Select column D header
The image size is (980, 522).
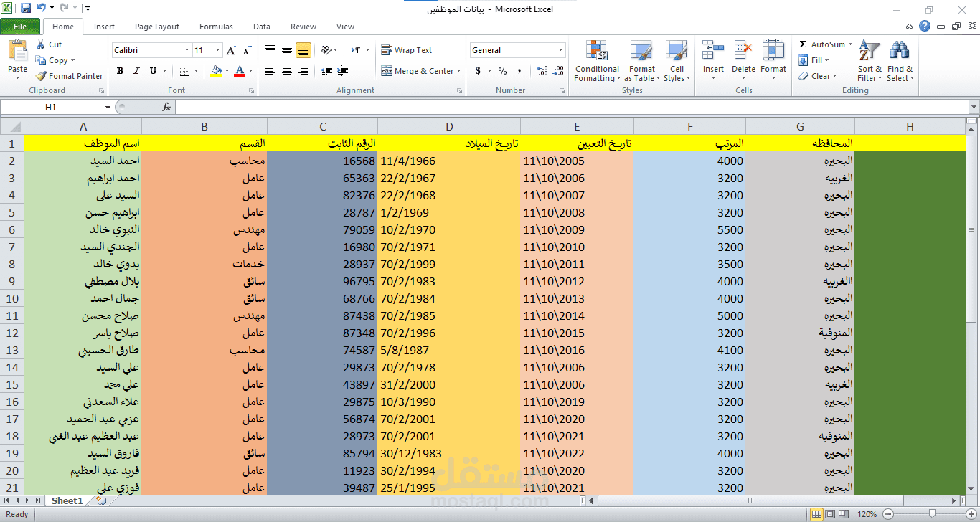coord(449,127)
